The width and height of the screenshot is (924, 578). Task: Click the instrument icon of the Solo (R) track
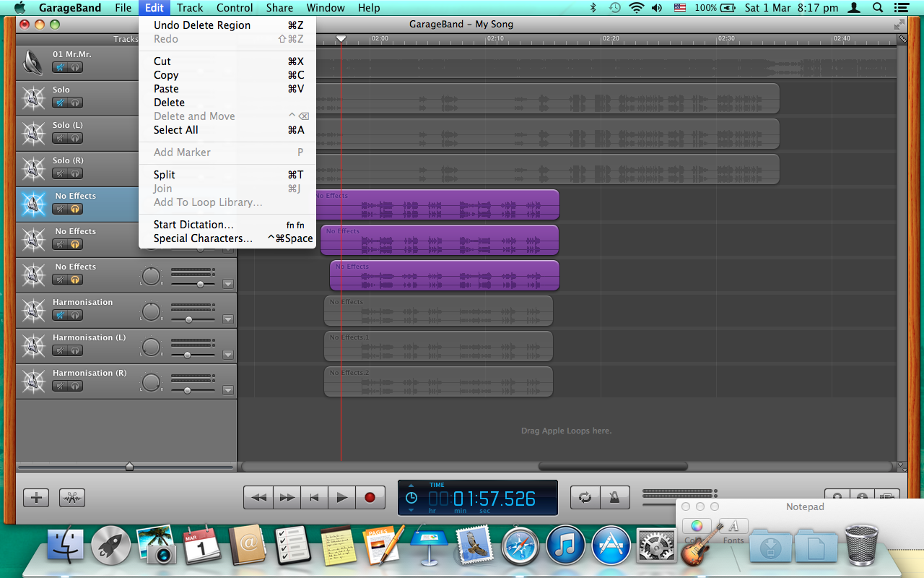click(33, 169)
